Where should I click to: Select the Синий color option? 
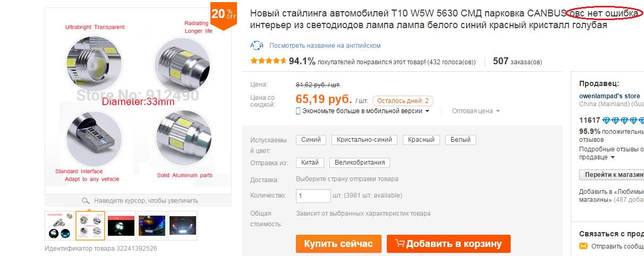pos(311,140)
